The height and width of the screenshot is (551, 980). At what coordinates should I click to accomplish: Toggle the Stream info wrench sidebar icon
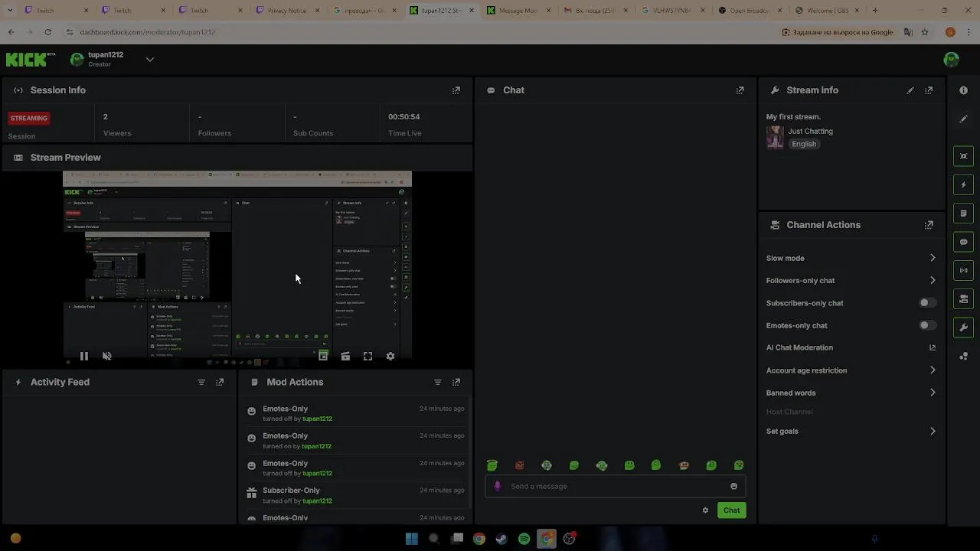click(x=963, y=328)
